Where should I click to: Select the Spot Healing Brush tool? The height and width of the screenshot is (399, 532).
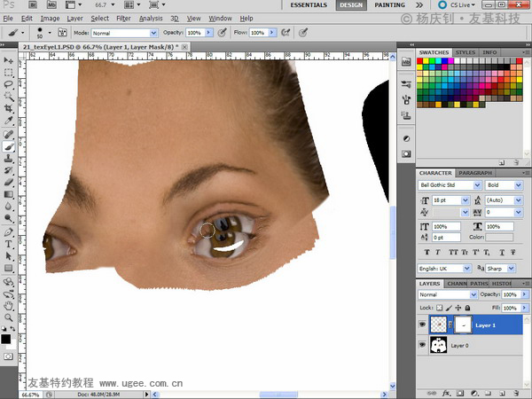click(8, 135)
